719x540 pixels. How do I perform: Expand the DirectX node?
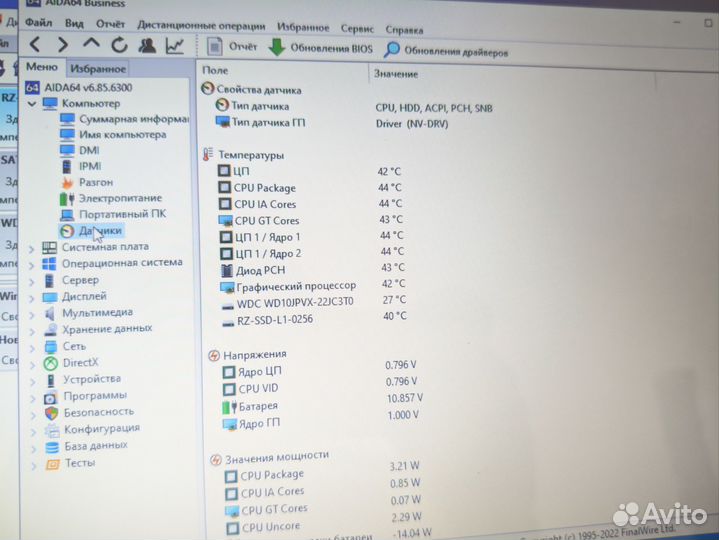[33, 365]
